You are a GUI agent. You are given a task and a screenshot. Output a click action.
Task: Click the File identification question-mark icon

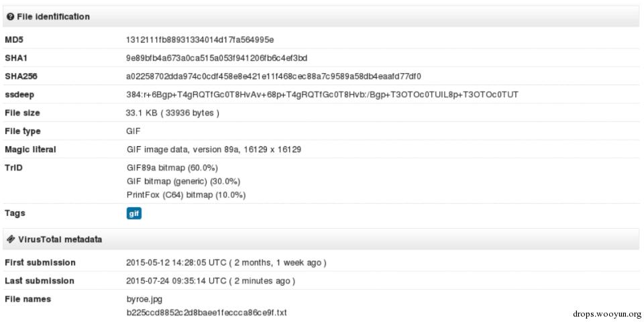11,17
